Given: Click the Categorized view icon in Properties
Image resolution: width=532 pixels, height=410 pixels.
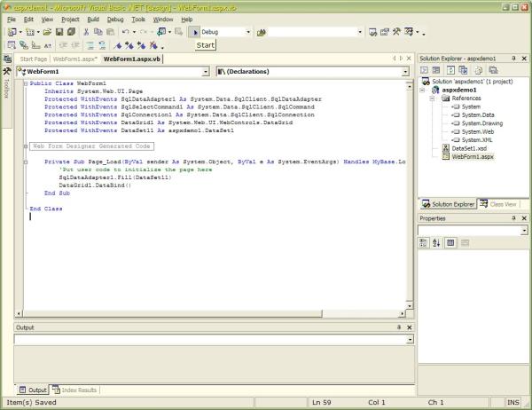Looking at the screenshot, I should pos(424,243).
